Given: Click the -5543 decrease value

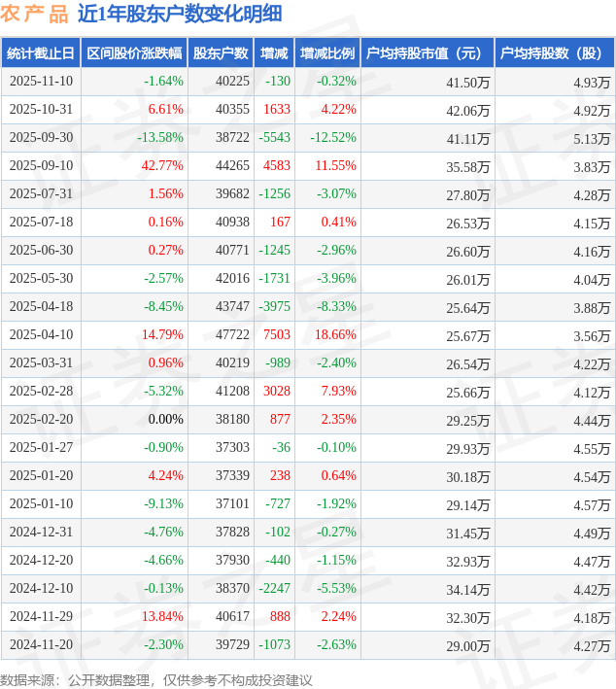Looking at the screenshot, I should pos(275,138).
